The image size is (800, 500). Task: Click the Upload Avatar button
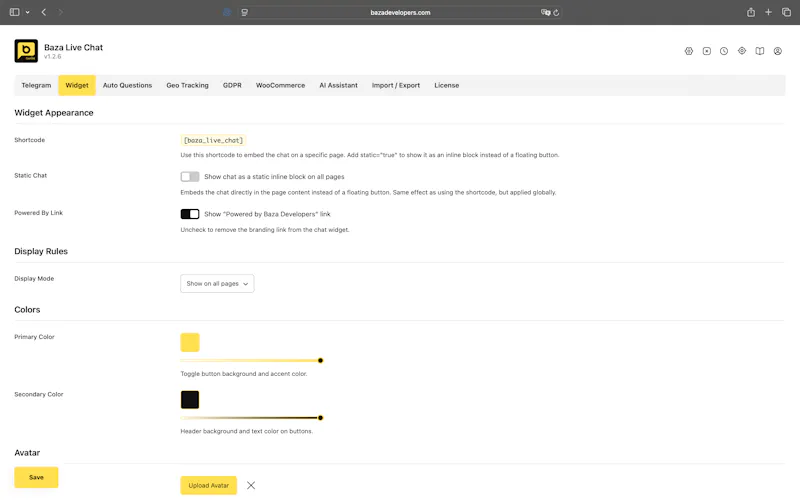[x=209, y=485]
